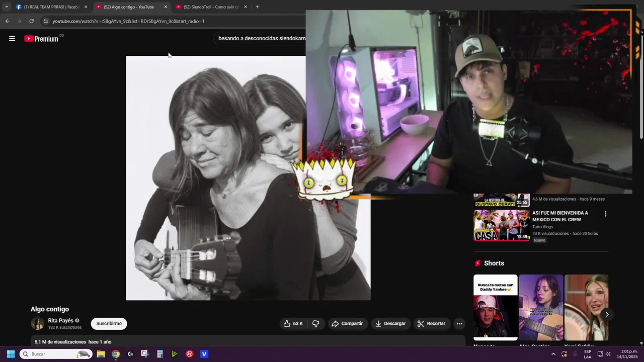
Task: Open the blue V taskbar app
Action: 204,354
